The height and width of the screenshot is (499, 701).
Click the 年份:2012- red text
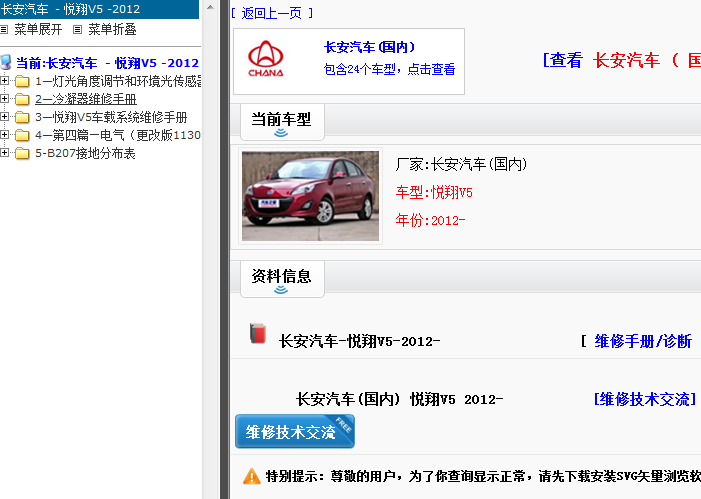(431, 220)
